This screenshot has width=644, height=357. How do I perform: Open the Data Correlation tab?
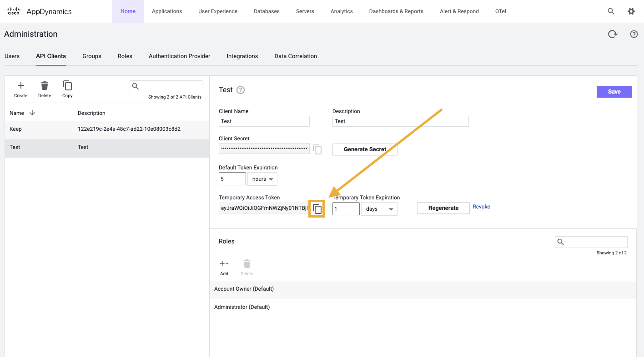pyautogui.click(x=296, y=56)
